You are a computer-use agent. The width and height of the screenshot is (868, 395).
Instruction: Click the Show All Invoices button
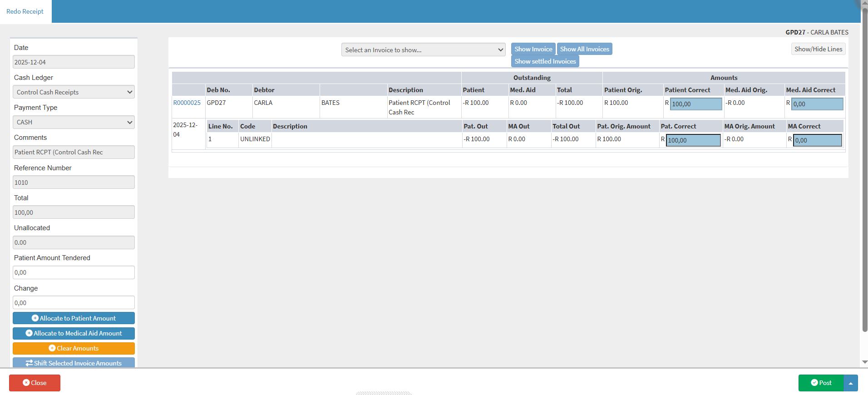584,49
